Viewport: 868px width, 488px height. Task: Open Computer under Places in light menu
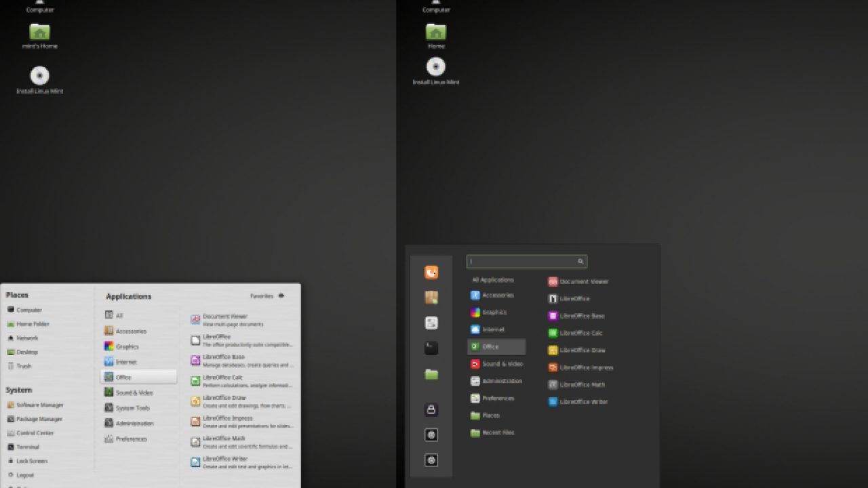coord(24,310)
